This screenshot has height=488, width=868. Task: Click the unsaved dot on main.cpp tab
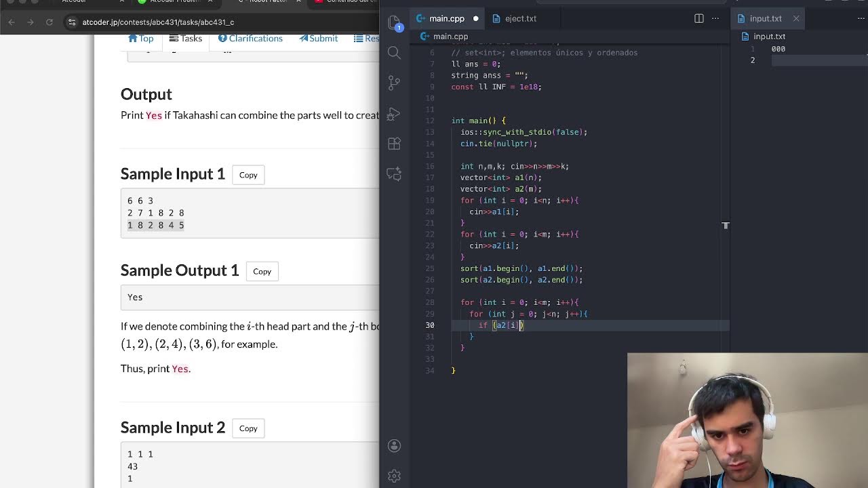[x=475, y=18]
